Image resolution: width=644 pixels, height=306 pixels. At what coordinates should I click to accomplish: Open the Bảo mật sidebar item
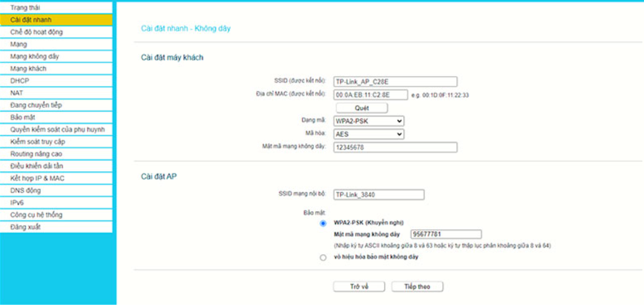pyautogui.click(x=56, y=117)
